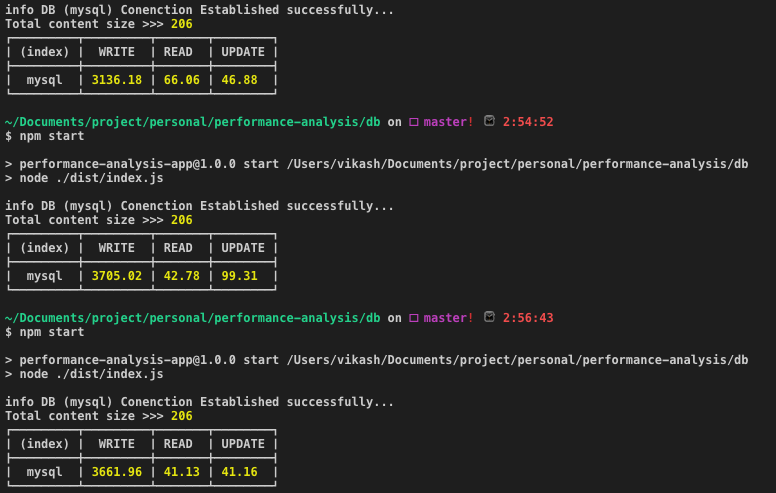Click the UPDATE value 46.88

point(243,80)
